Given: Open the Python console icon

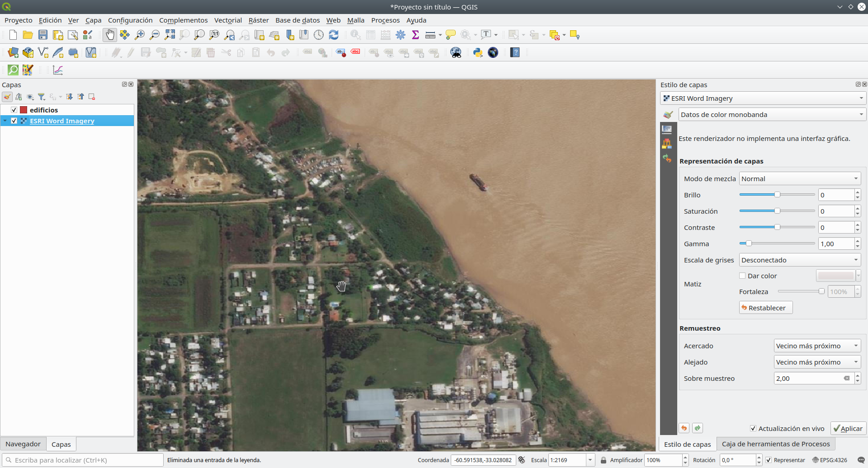Looking at the screenshot, I should tap(478, 52).
